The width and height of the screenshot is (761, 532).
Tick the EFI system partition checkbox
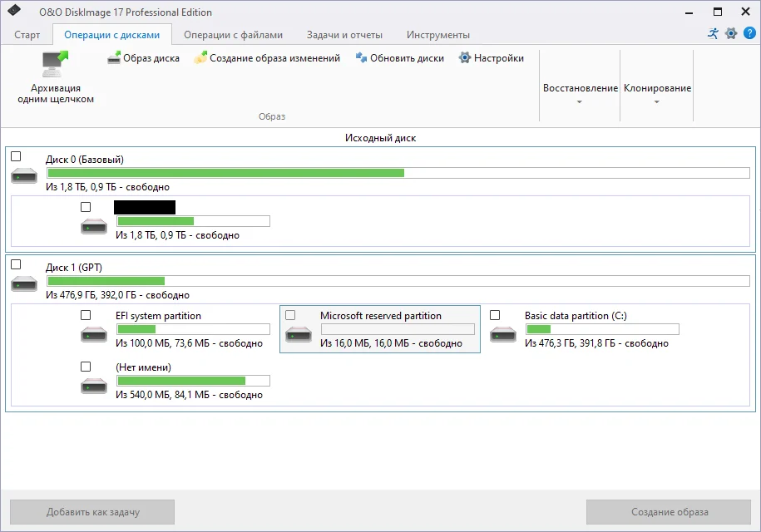tap(86, 315)
